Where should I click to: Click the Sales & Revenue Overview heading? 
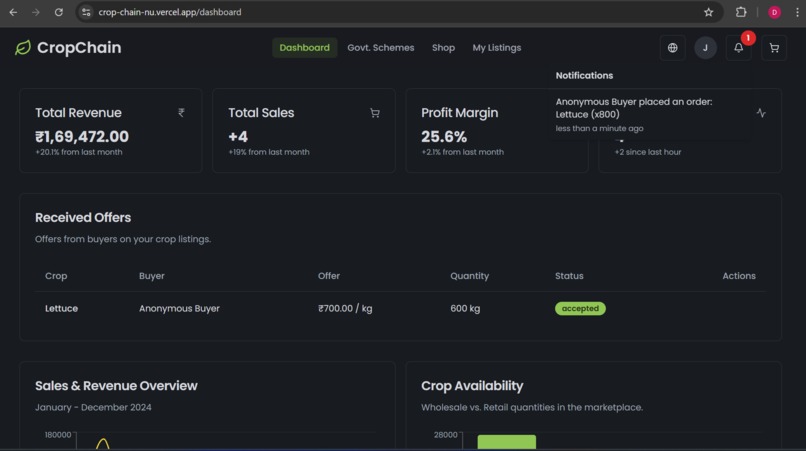pyautogui.click(x=116, y=386)
